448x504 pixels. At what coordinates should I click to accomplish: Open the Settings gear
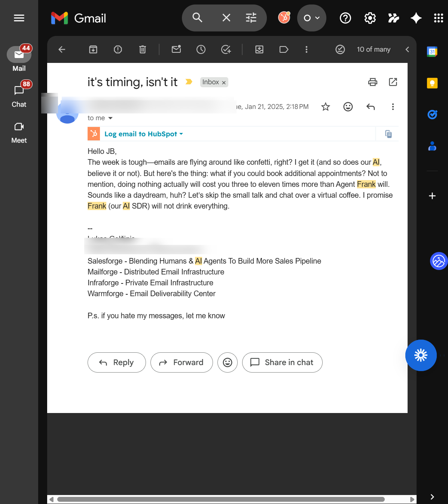coord(370,18)
